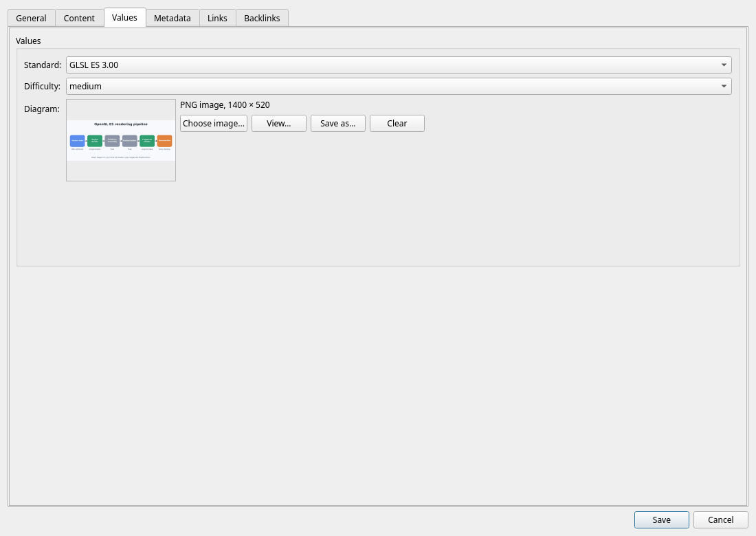
Task: Click the 'Standard:' label
Action: [43, 65]
